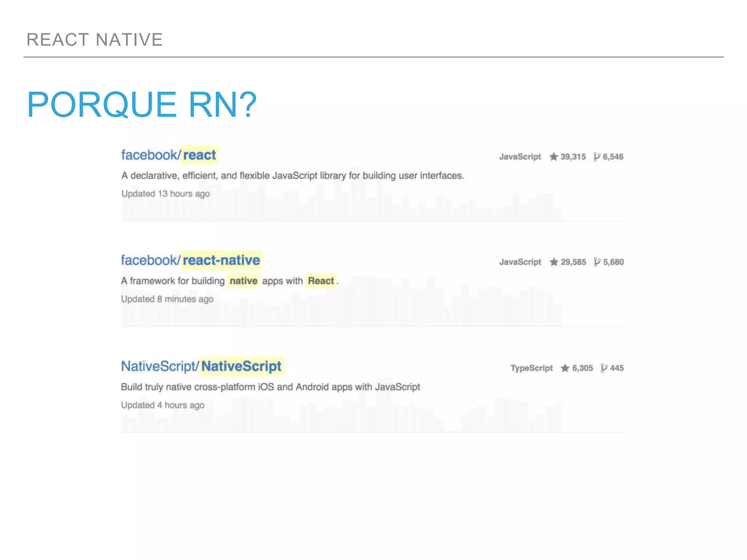Click the 39,315 star count
Viewport: 747px width, 560px height.
(x=573, y=157)
